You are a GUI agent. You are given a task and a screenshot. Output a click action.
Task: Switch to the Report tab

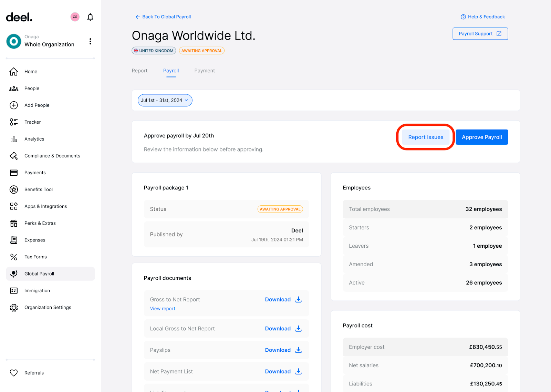(139, 71)
